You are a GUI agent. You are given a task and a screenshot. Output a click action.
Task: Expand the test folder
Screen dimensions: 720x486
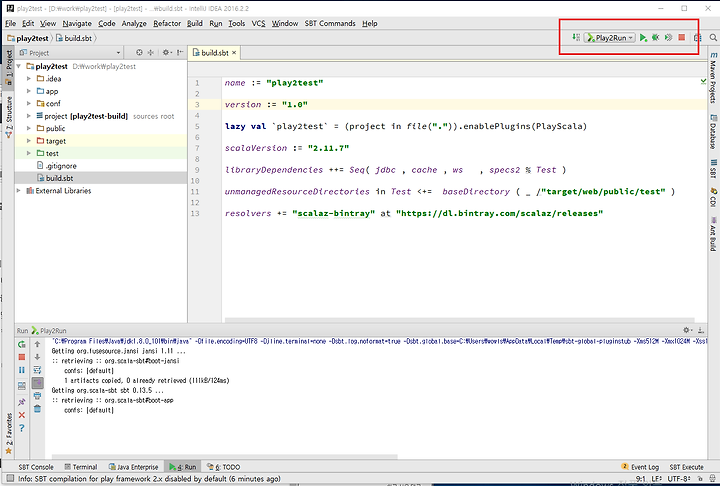(29, 153)
